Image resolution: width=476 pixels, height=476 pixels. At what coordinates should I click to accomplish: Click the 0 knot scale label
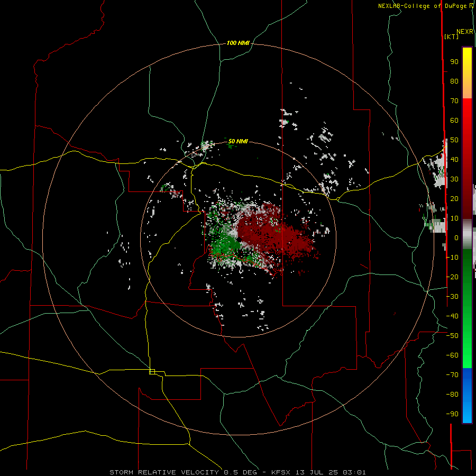click(456, 238)
